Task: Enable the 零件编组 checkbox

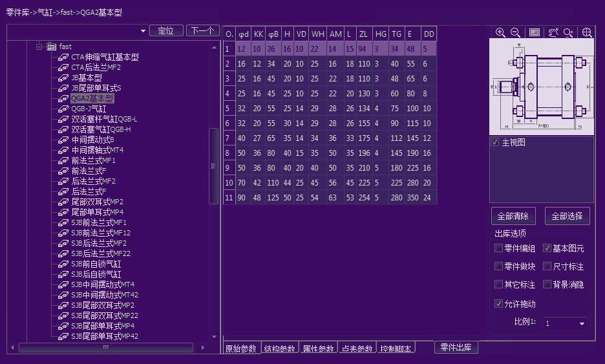Action: (498, 248)
